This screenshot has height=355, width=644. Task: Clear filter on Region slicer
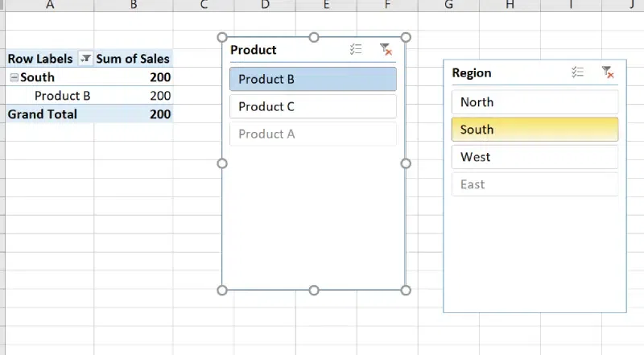608,72
